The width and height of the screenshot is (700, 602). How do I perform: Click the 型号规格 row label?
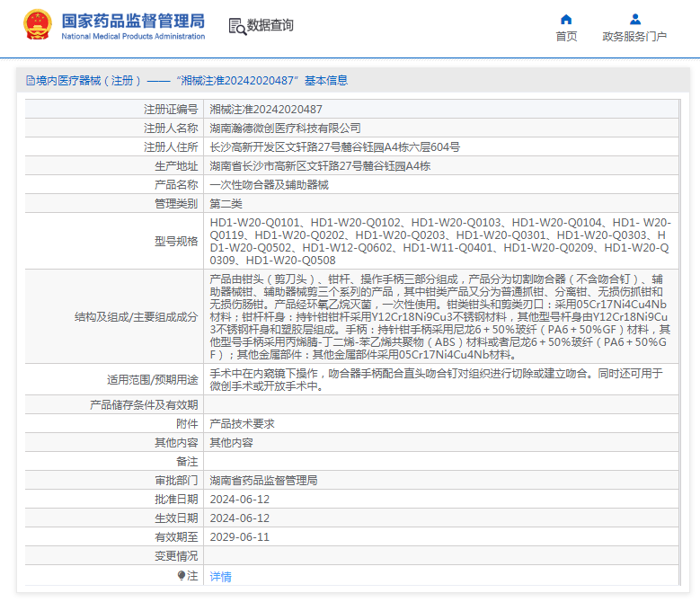(175, 241)
